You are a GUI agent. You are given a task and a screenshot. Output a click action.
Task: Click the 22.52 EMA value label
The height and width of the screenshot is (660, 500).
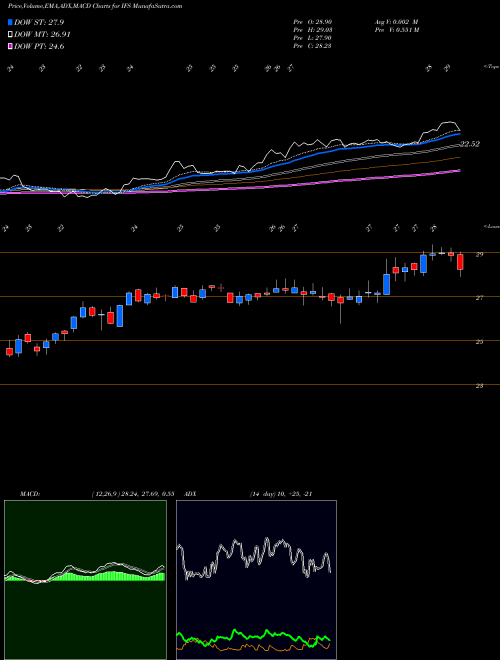tap(470, 144)
